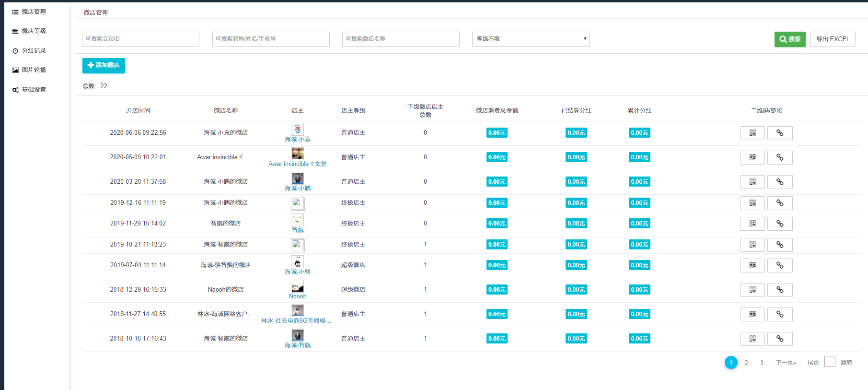
Task: Click broken avatar image in 2019-12-16 row
Action: pyautogui.click(x=298, y=203)
